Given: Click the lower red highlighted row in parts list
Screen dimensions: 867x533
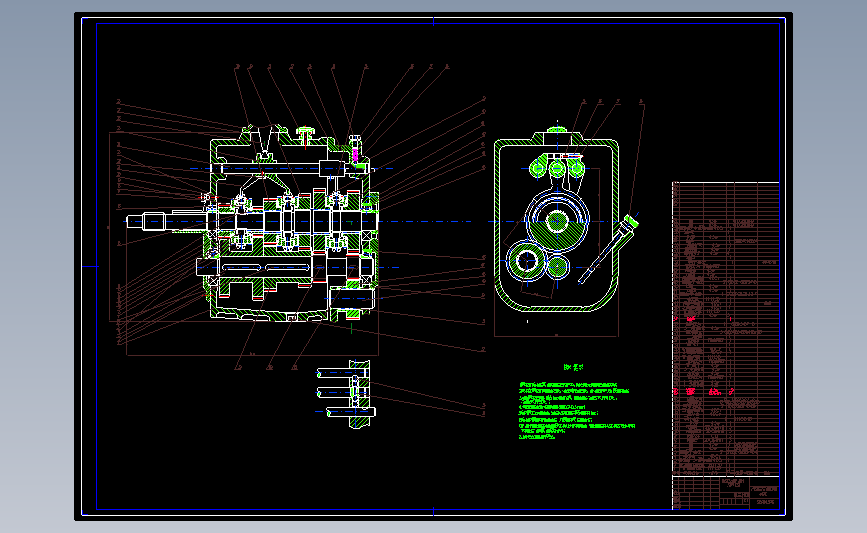Looking at the screenshot, I should coord(703,391).
